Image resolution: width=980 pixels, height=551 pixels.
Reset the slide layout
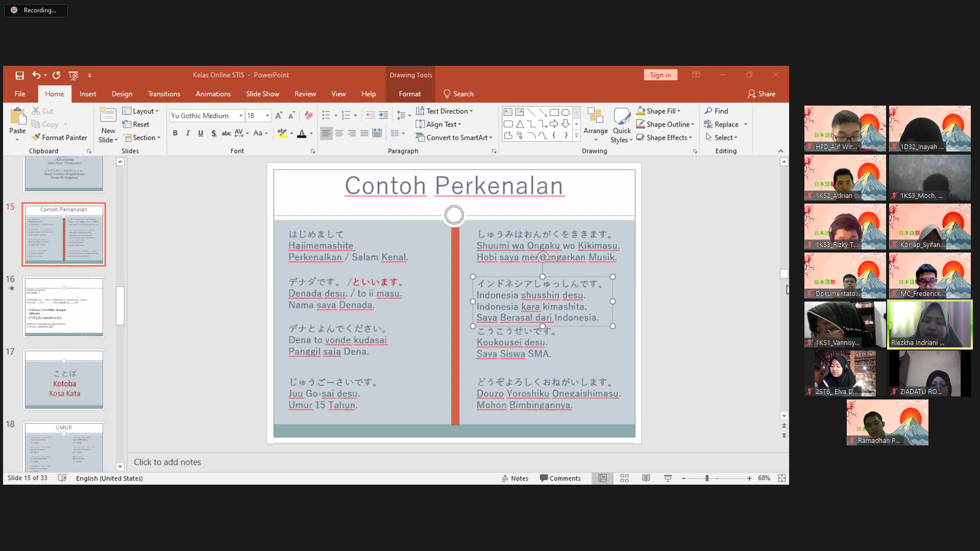(x=136, y=124)
